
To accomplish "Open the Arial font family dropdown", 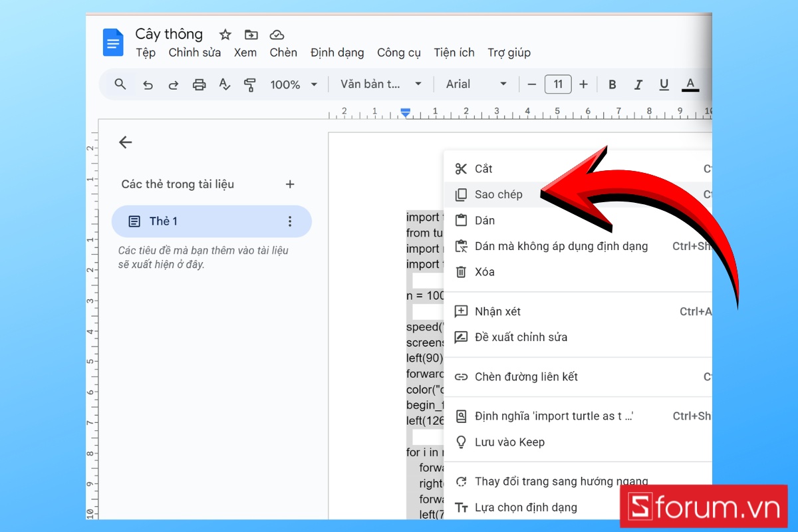I will click(x=475, y=84).
